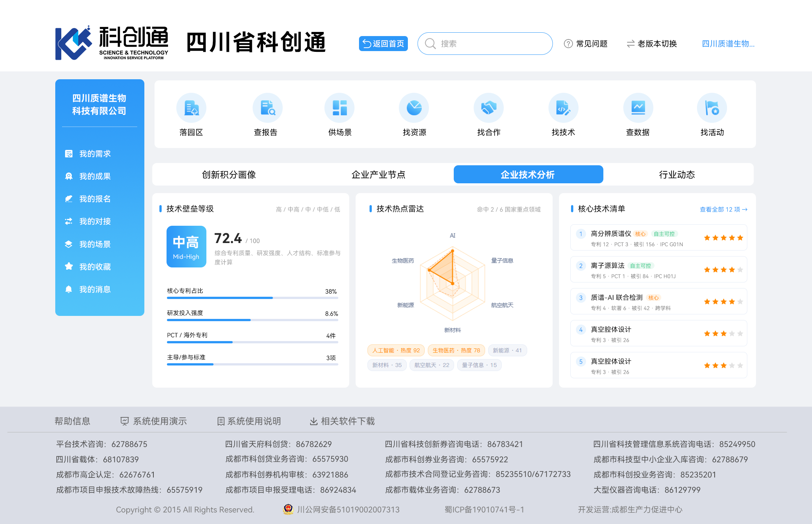This screenshot has height=524, width=812.
Task: Open the 落园区 icon
Action: tap(191, 108)
